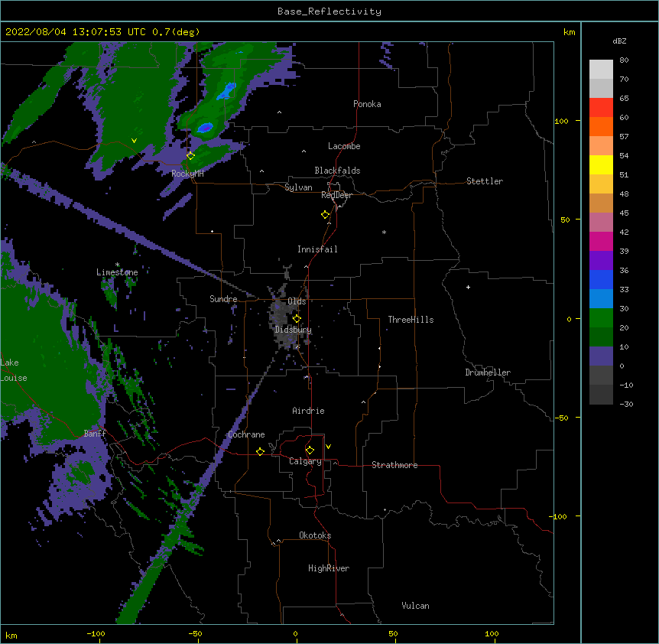Viewport: 659px width, 644px height.
Task: Click the Okotoks label
Action: point(315,535)
